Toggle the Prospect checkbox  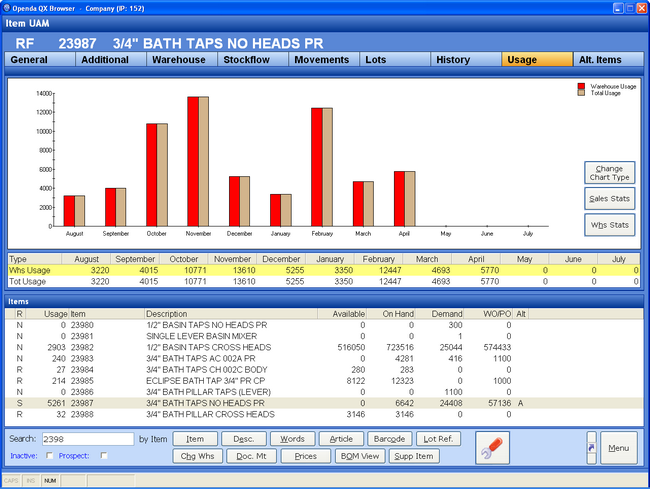[x=104, y=455]
